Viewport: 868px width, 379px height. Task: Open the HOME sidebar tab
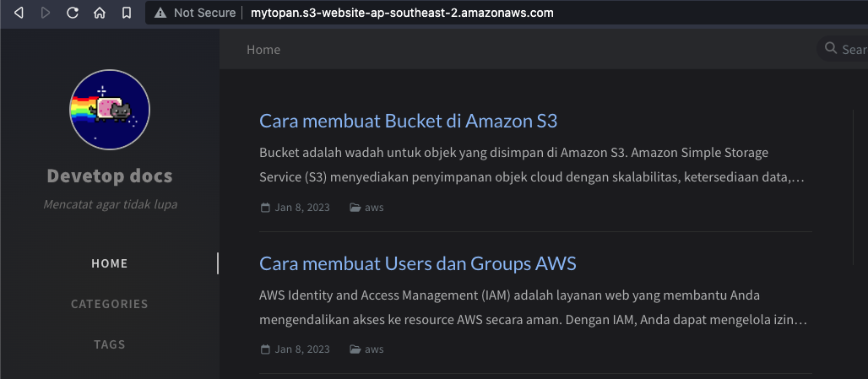tap(110, 263)
